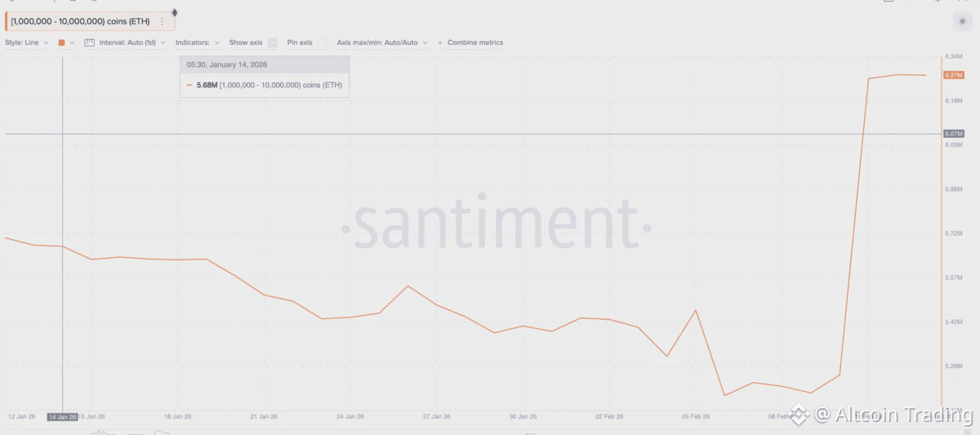
Task: Select the [1,000,000 - 10,000,000) coins (ETH) metric
Action: pyautogui.click(x=80, y=21)
